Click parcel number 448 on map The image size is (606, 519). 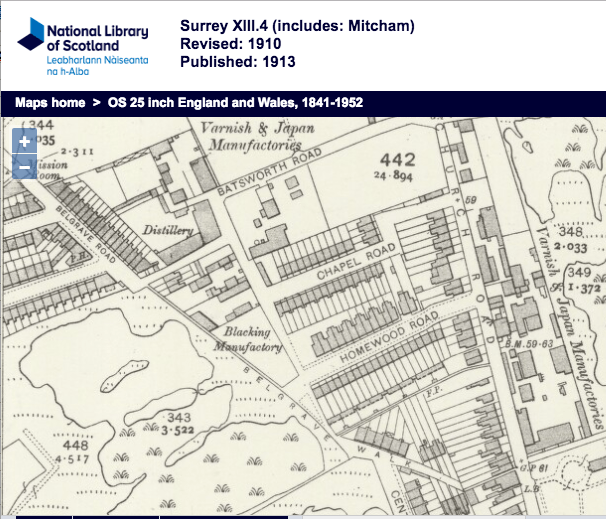click(75, 445)
